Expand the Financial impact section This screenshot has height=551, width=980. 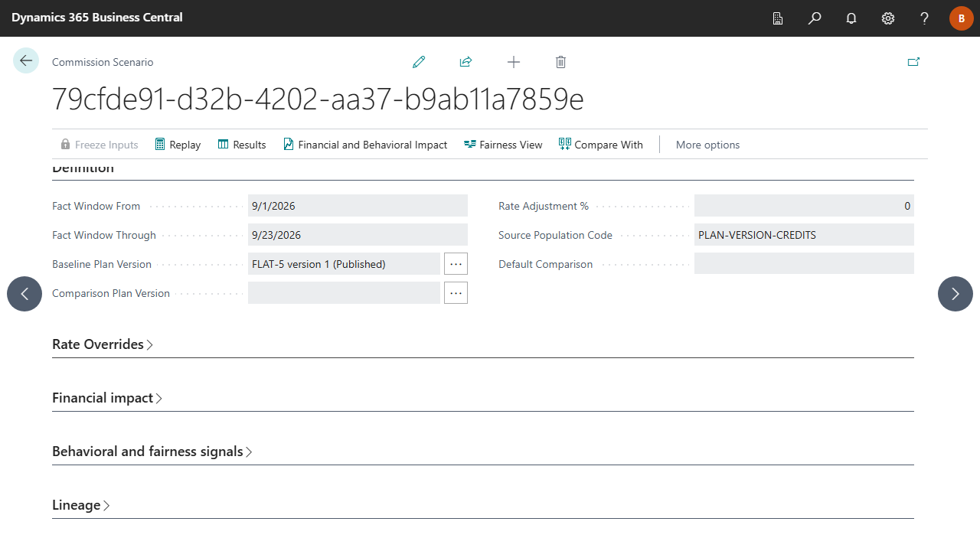pos(108,398)
